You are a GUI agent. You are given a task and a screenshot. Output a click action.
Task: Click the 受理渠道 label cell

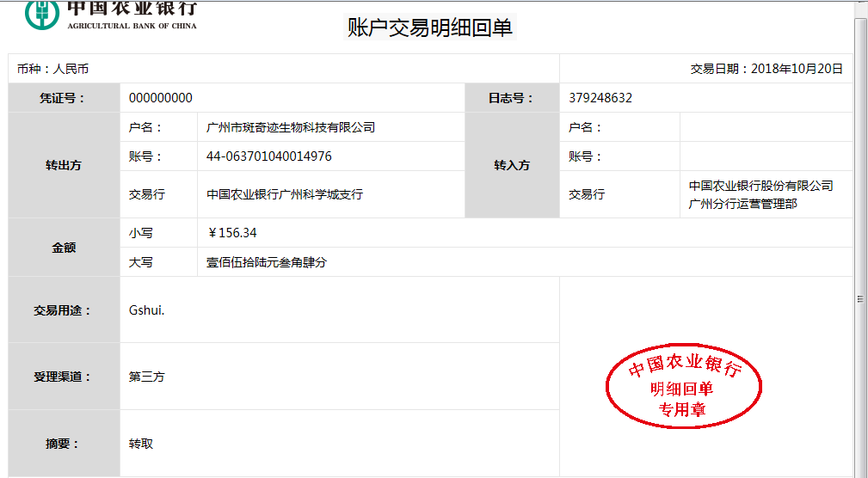pyautogui.click(x=65, y=377)
